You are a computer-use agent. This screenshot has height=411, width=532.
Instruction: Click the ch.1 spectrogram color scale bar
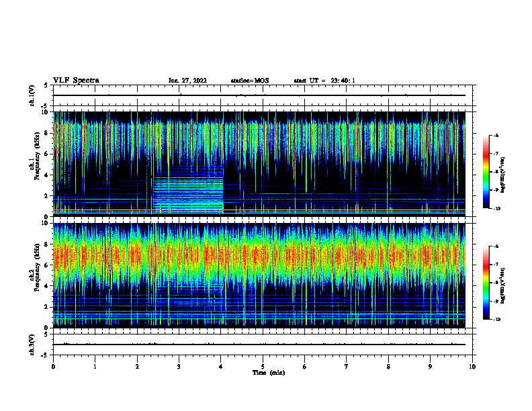click(486, 172)
